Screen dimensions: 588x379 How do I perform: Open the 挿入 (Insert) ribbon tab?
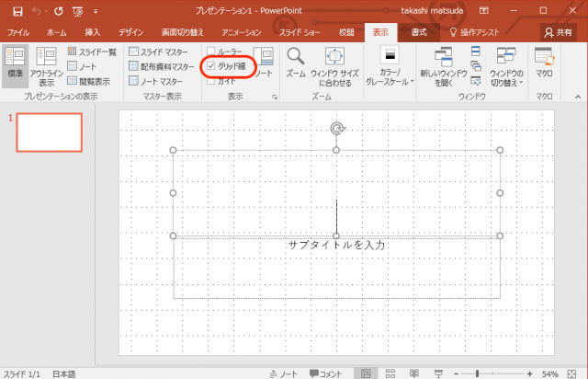pos(93,32)
